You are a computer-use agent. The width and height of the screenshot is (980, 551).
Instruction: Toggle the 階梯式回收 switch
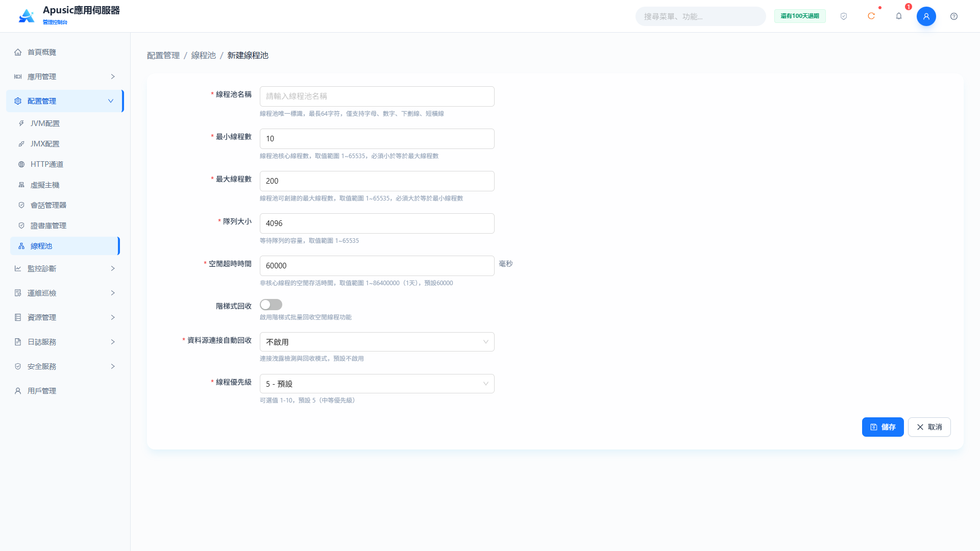click(x=271, y=305)
